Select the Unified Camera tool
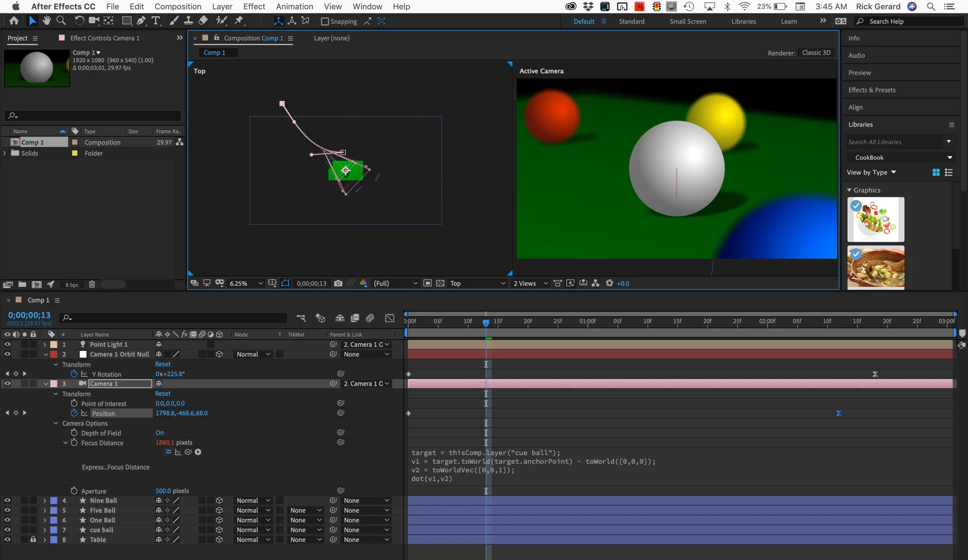This screenshot has height=560, width=968. tap(93, 21)
